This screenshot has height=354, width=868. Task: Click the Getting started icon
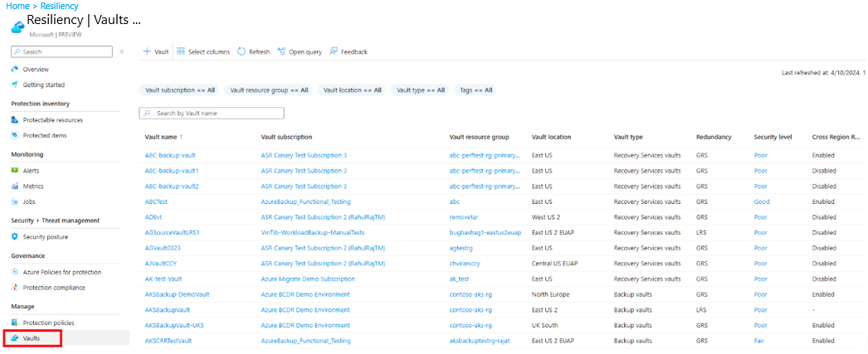[x=15, y=85]
